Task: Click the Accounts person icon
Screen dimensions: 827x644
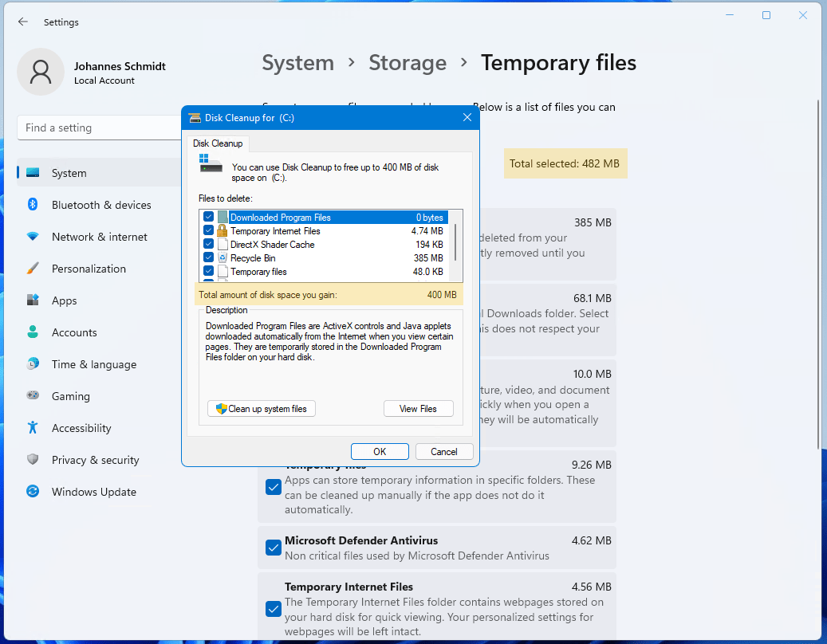Action: point(33,332)
